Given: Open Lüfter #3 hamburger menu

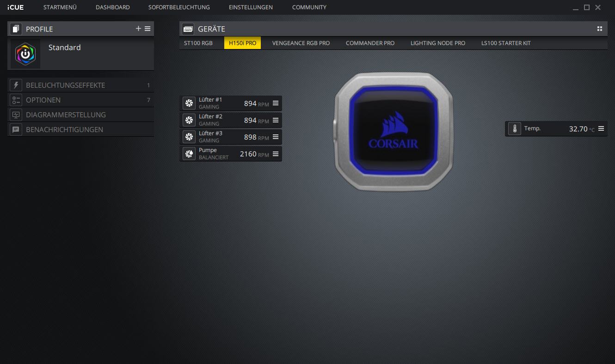Looking at the screenshot, I should [x=276, y=137].
